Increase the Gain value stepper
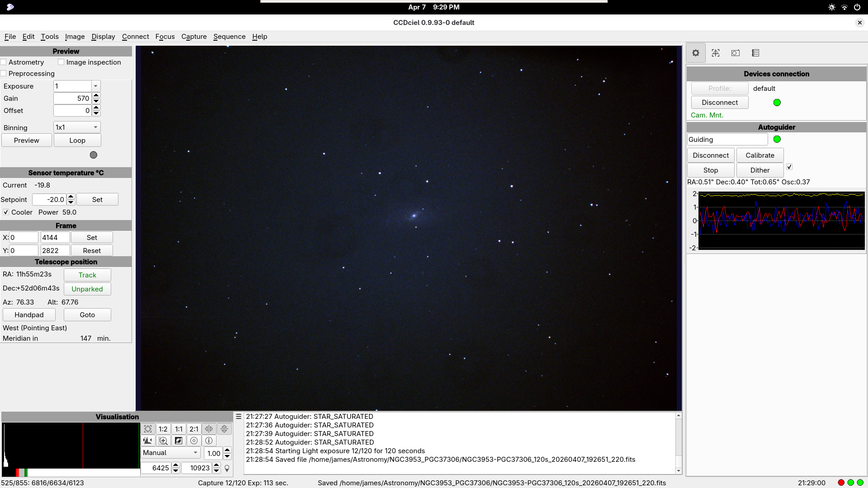Image resolution: width=868 pixels, height=488 pixels. coord(96,96)
